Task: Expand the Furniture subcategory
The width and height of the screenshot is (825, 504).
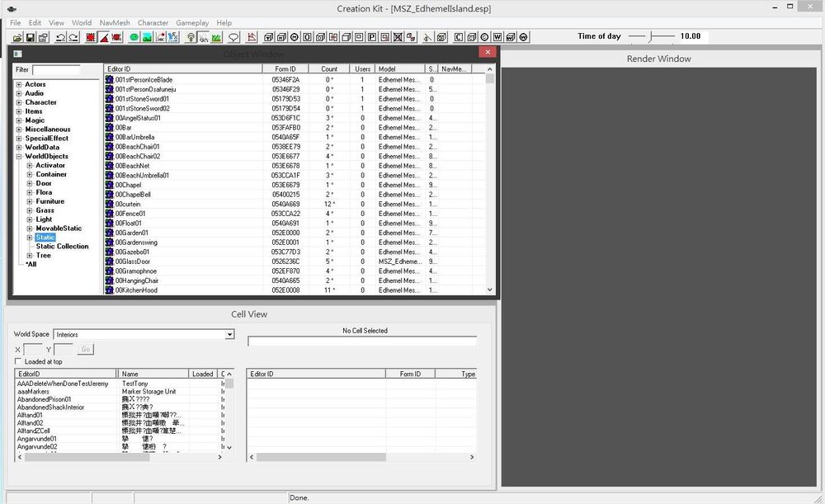Action: pos(30,201)
